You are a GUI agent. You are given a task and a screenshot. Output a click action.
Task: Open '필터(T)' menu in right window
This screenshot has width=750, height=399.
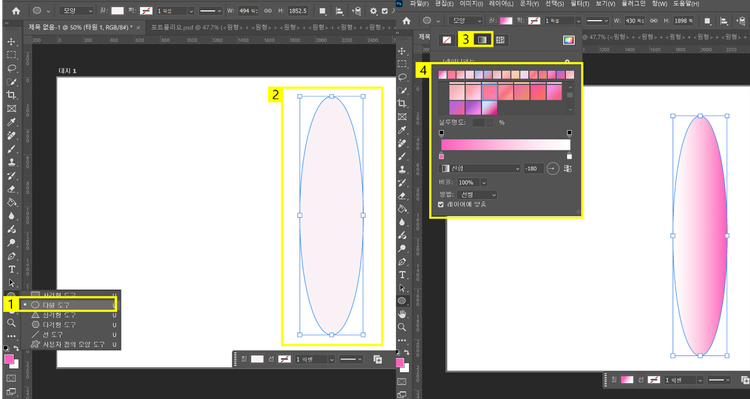(x=580, y=4)
